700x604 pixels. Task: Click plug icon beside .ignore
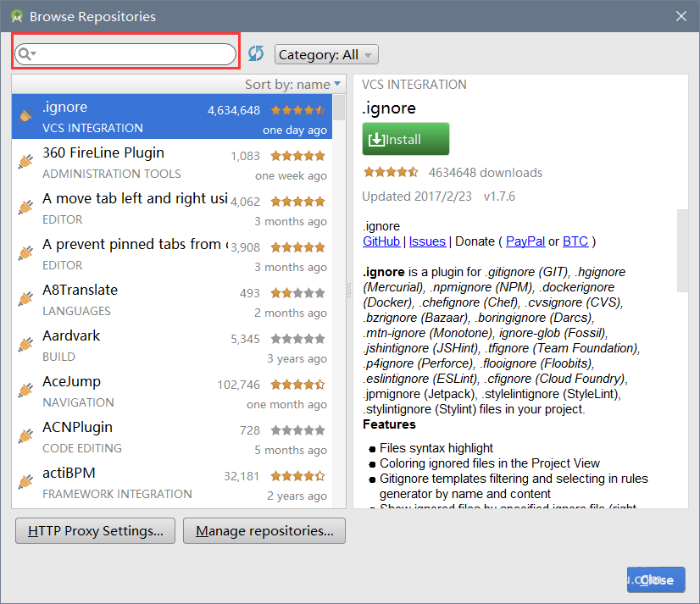tap(26, 115)
